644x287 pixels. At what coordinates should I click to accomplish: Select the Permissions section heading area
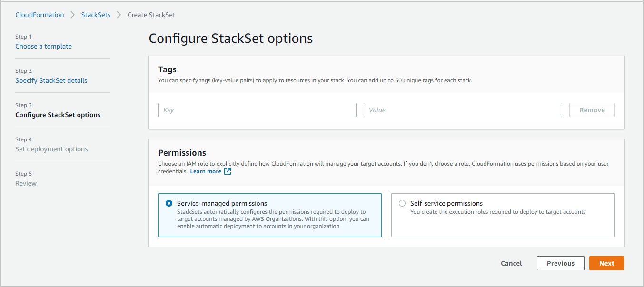tap(182, 153)
